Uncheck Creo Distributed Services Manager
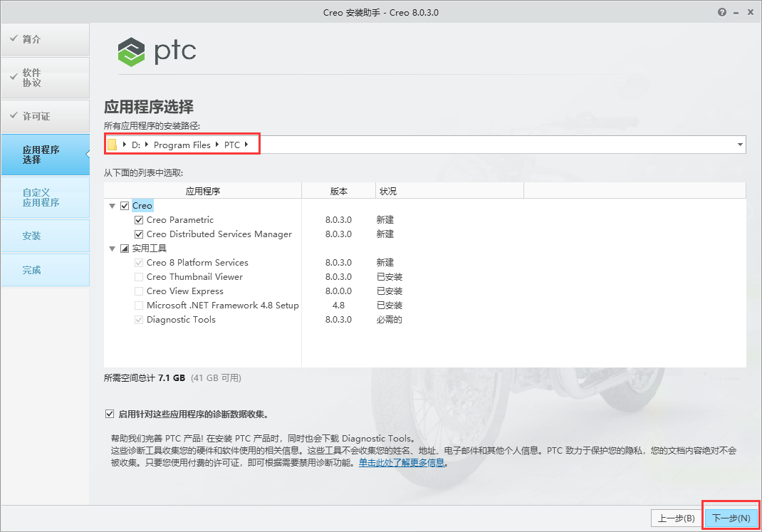The image size is (762, 532). (x=138, y=234)
